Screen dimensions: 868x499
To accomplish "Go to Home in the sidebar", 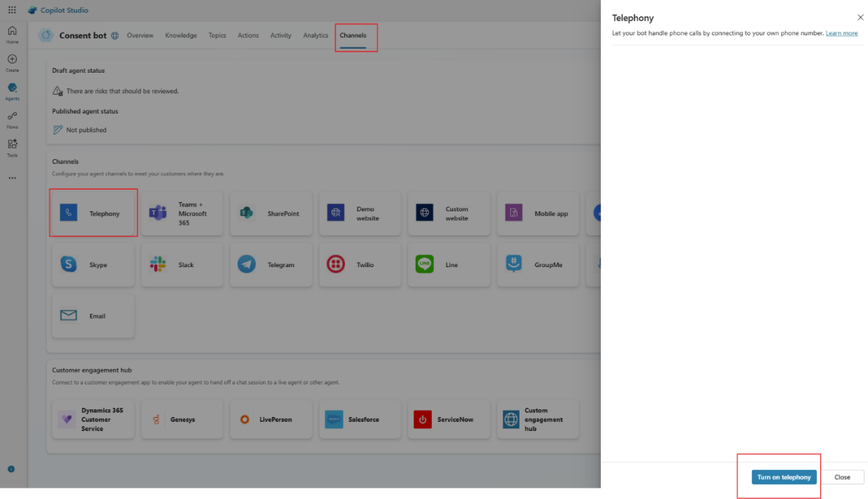I will pos(12,35).
